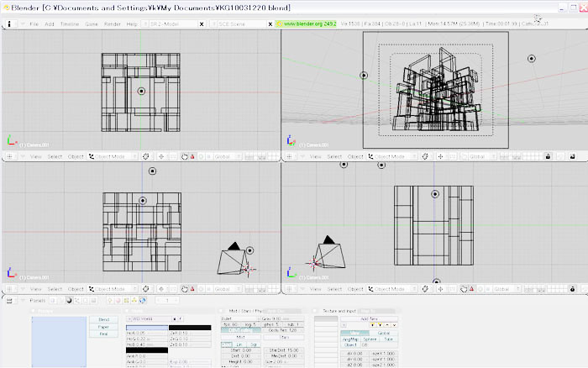Click render image icon in top-right viewport header
Screen dimensions: 588x368
point(572,156)
